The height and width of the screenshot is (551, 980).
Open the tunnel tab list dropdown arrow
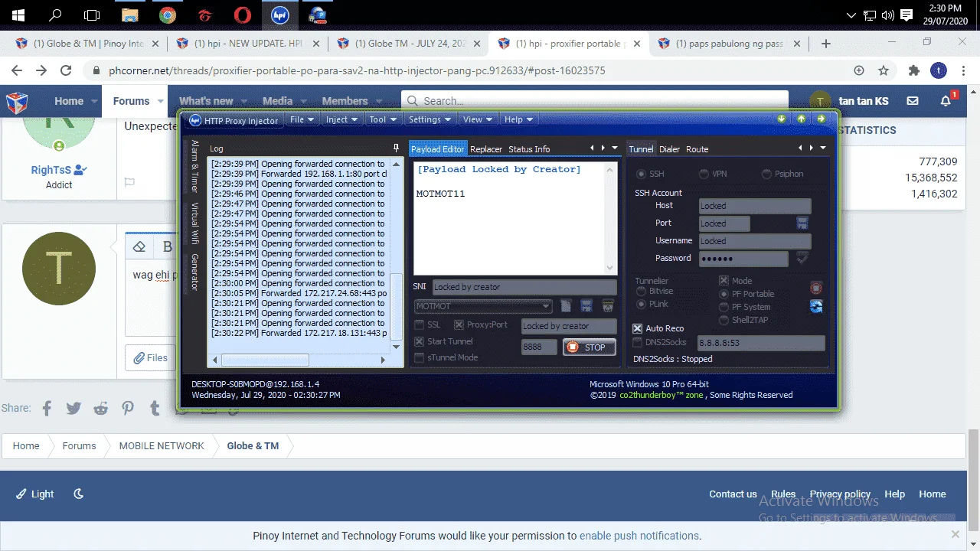(823, 148)
